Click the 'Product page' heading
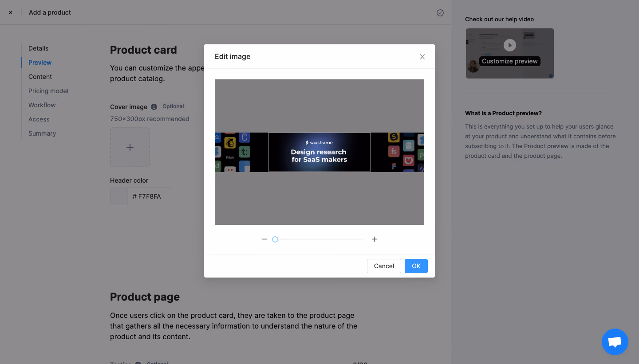Screen dimensions: 639x364 pyautogui.click(x=145, y=297)
